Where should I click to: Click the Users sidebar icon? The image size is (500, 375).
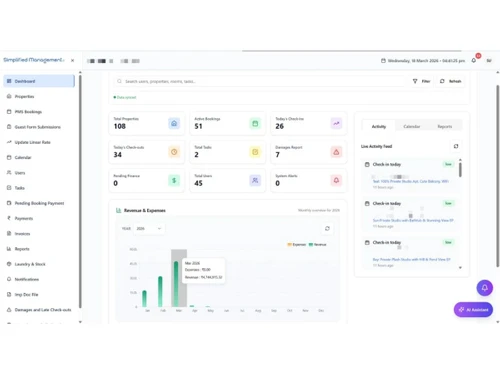(9, 172)
